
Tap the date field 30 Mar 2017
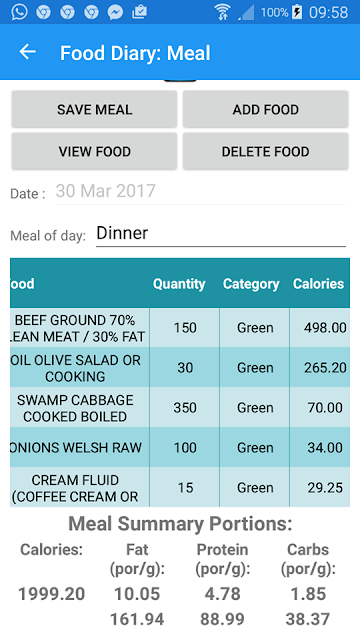tap(200, 191)
